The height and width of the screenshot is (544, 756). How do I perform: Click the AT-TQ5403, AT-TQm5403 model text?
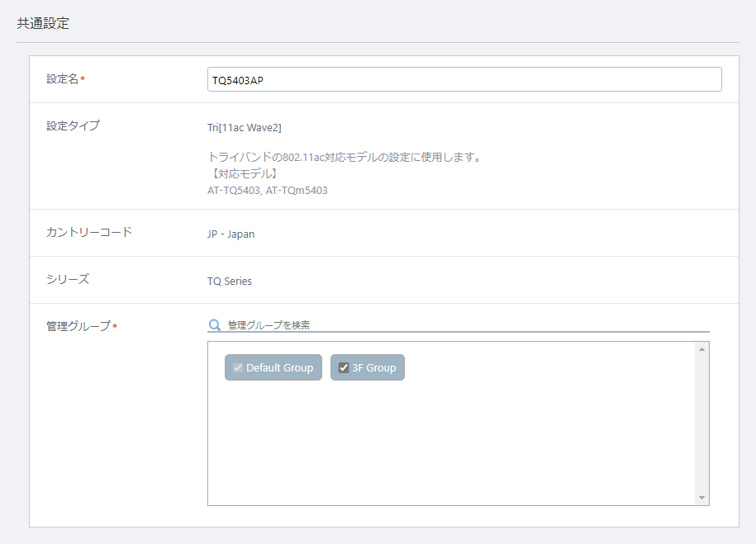click(268, 191)
